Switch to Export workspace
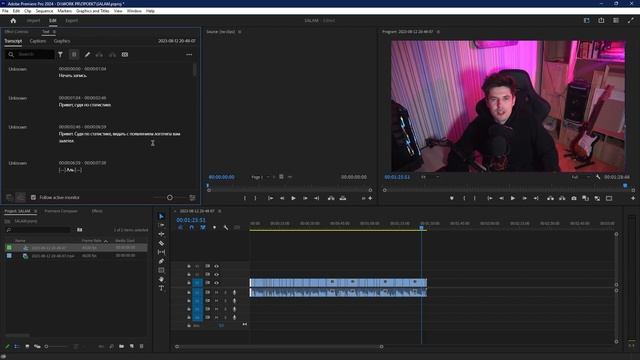 pyautogui.click(x=71, y=20)
